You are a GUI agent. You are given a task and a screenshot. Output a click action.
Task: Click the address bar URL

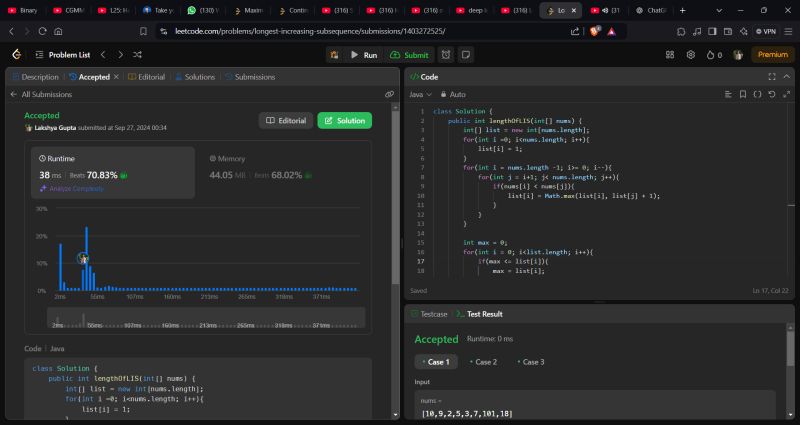pos(310,31)
